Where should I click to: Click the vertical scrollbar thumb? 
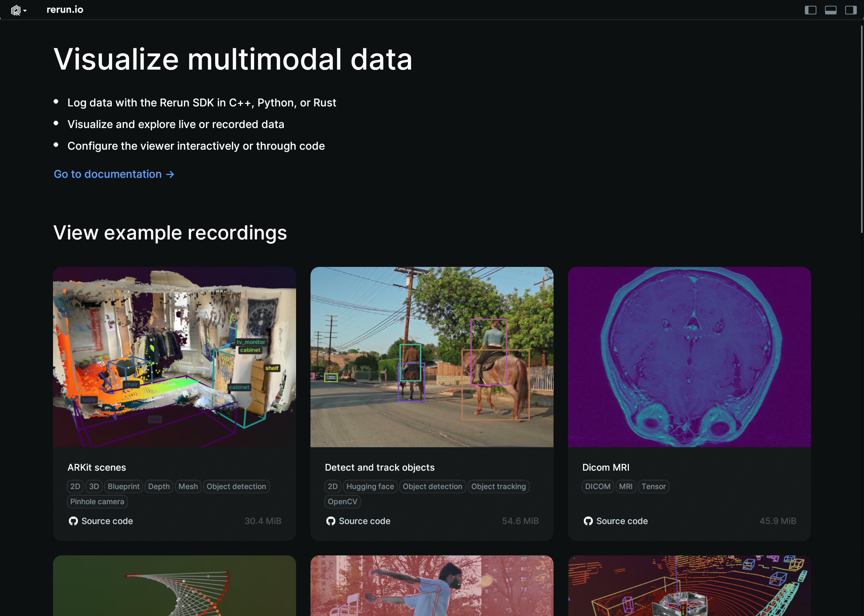pyautogui.click(x=861, y=129)
